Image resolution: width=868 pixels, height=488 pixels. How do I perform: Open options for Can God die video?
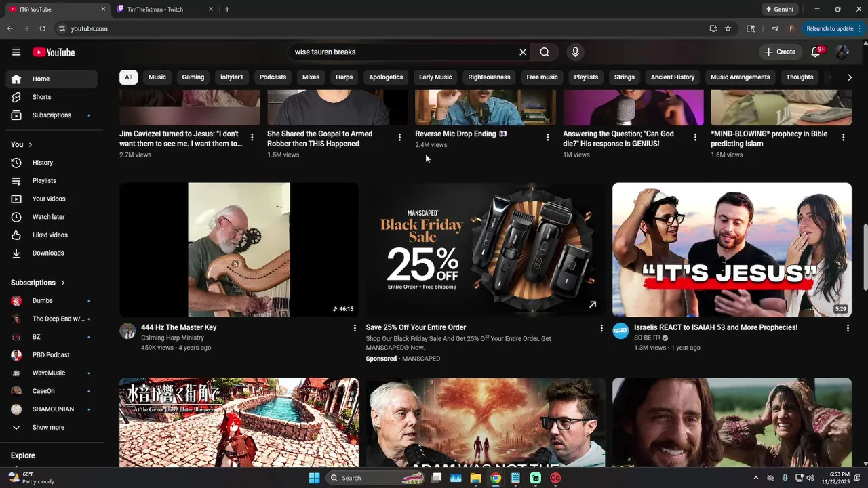pos(695,138)
